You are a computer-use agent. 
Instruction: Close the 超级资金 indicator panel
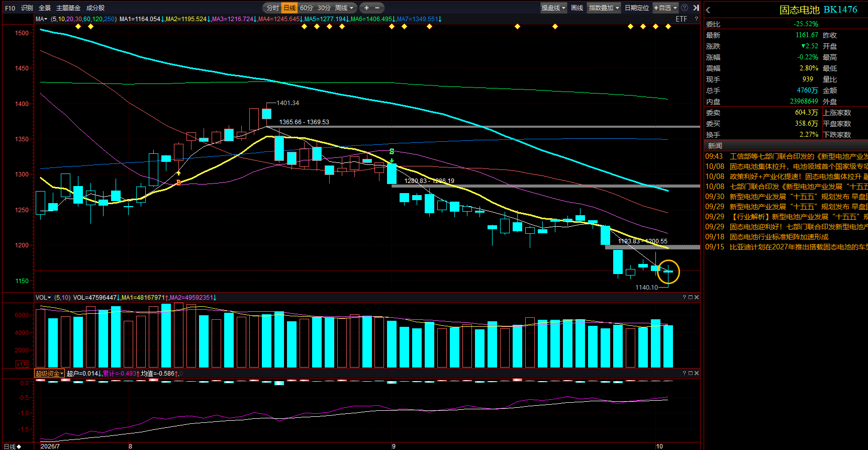pos(697,373)
